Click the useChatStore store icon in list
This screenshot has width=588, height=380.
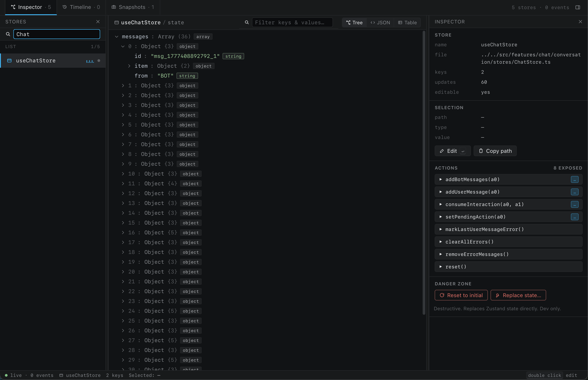pyautogui.click(x=9, y=61)
